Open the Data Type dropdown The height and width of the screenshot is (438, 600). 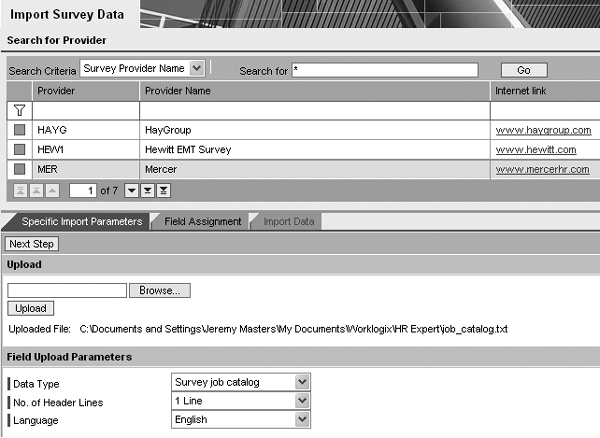point(302,382)
